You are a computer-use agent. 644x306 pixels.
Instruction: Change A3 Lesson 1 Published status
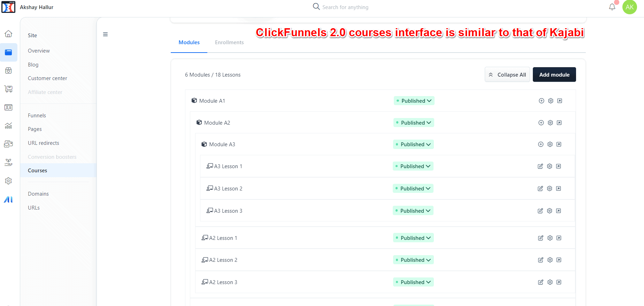point(413,166)
